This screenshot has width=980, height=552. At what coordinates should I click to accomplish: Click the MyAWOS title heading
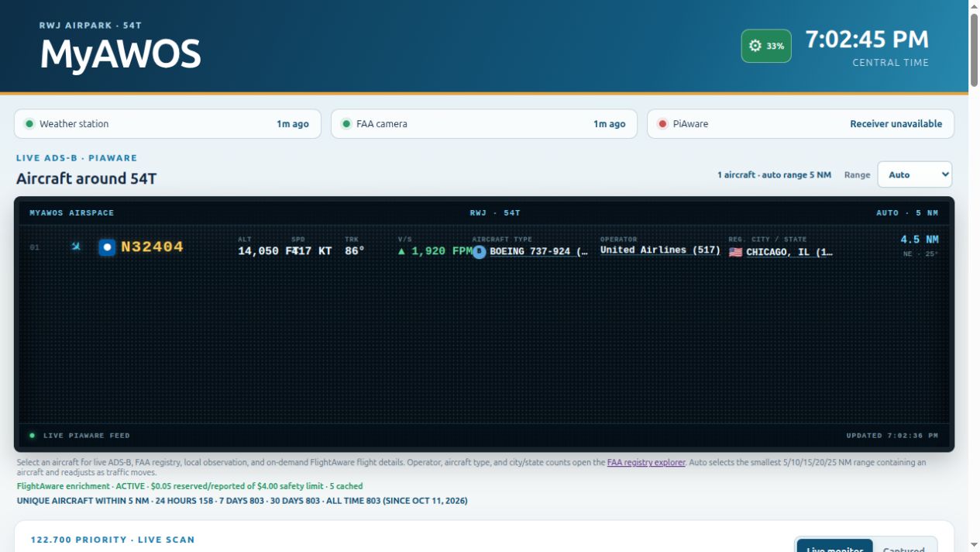[x=120, y=55]
